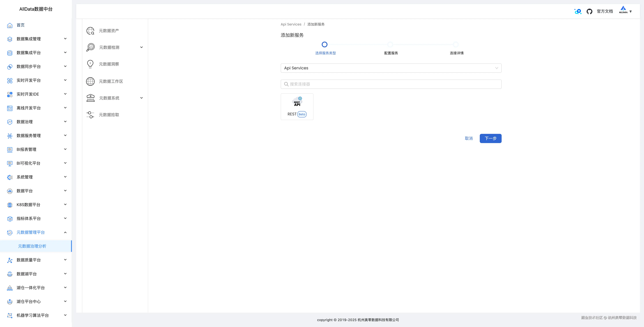Select the REST API connector card
The height and width of the screenshot is (327, 644).
click(297, 107)
